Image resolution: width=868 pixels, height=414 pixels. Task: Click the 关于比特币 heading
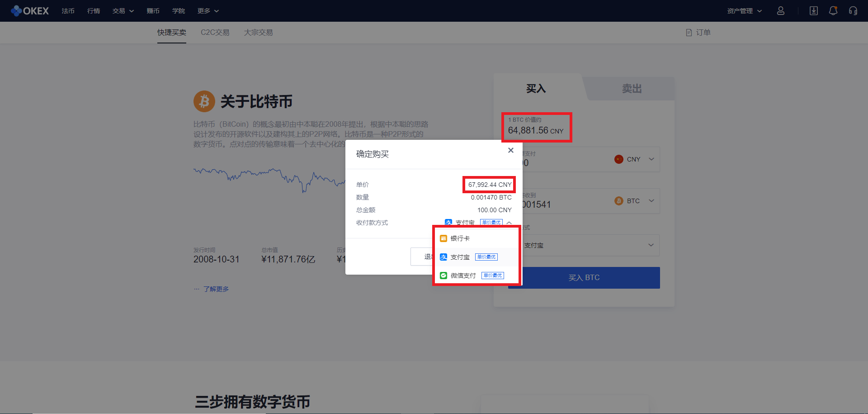tap(256, 101)
